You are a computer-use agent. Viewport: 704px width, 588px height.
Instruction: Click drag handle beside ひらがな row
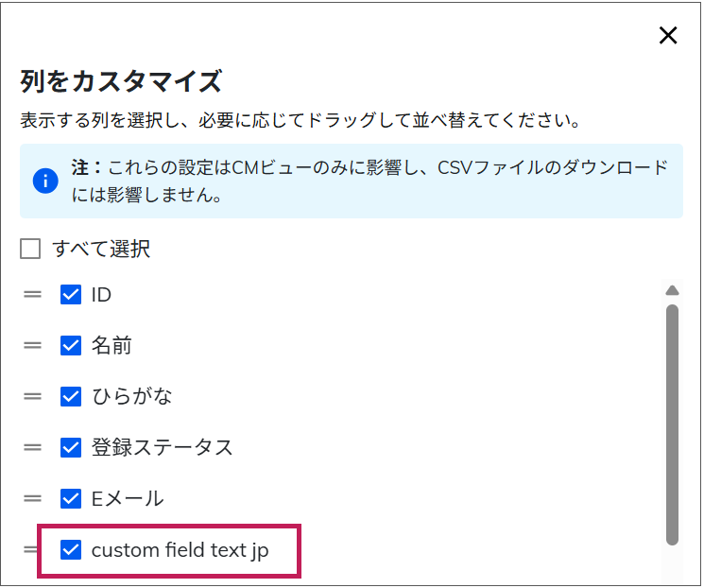tap(33, 397)
